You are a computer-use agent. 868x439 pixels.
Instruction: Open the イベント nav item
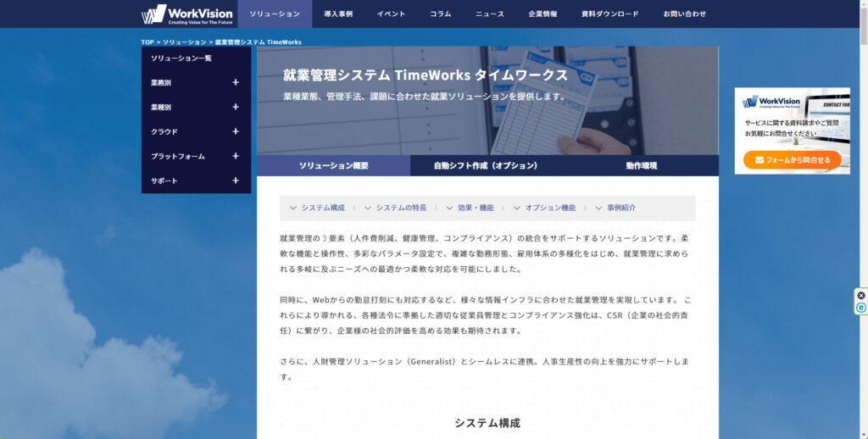point(392,14)
